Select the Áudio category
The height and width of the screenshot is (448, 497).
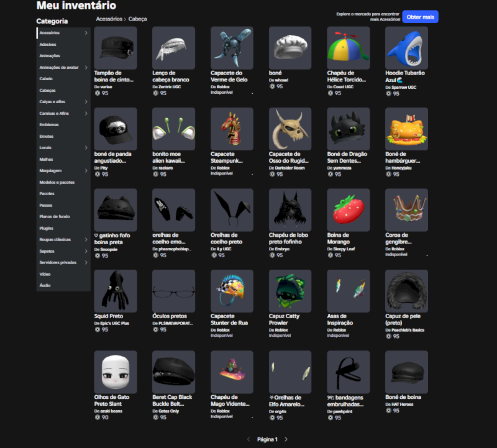(63, 285)
